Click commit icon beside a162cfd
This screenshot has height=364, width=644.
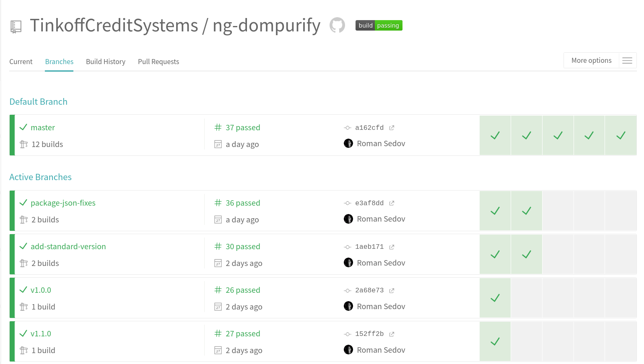348,128
